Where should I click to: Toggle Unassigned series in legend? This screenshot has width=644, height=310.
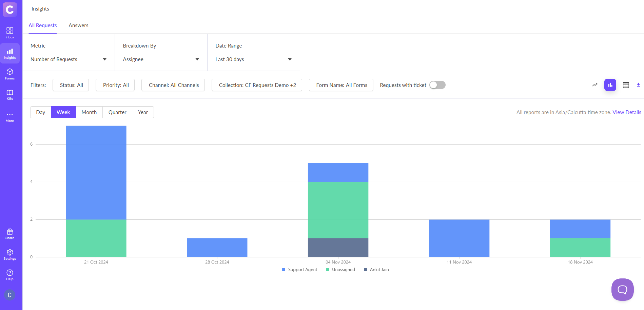pos(340,270)
